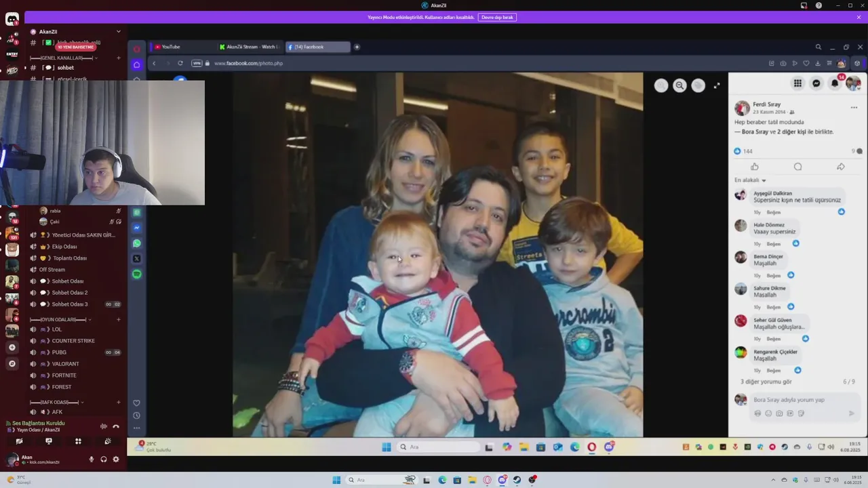Click the browser tab search icon

pos(818,47)
